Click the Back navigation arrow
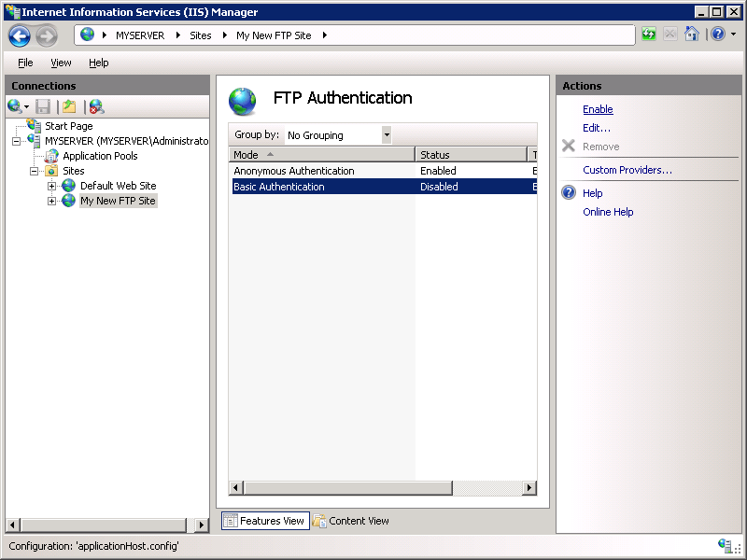The width and height of the screenshot is (747, 560). 19,35
